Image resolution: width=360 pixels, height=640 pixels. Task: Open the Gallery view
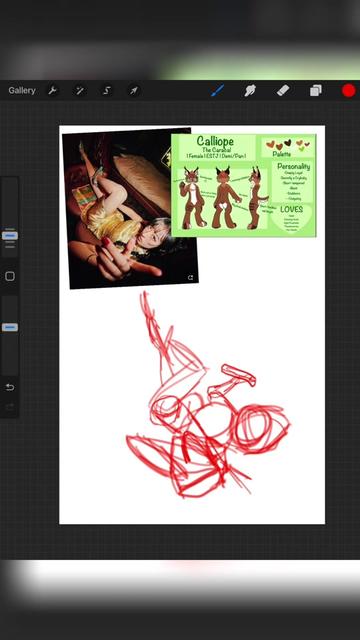[x=22, y=91]
